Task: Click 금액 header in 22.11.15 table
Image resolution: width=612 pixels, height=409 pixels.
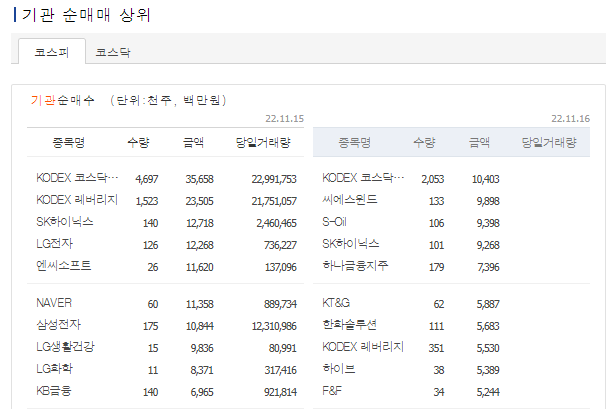Action: [194, 142]
